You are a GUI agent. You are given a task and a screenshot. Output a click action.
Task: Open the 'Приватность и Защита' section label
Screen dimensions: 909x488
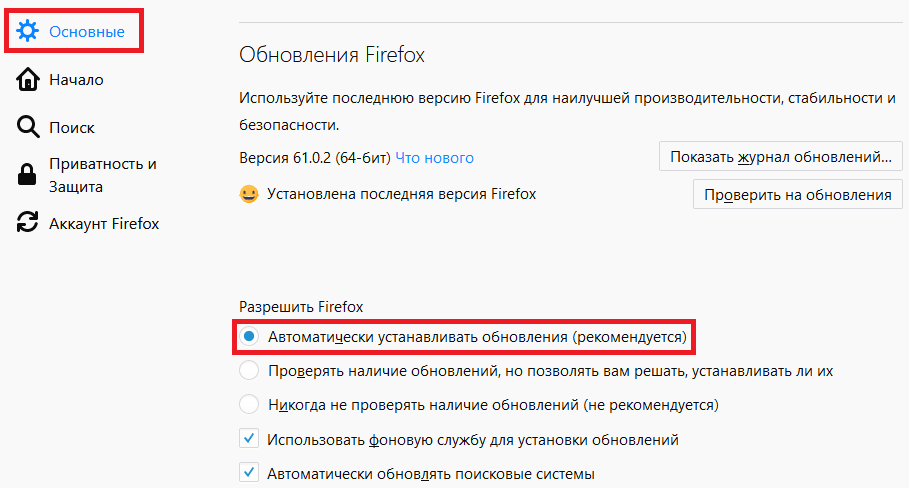[x=103, y=175]
